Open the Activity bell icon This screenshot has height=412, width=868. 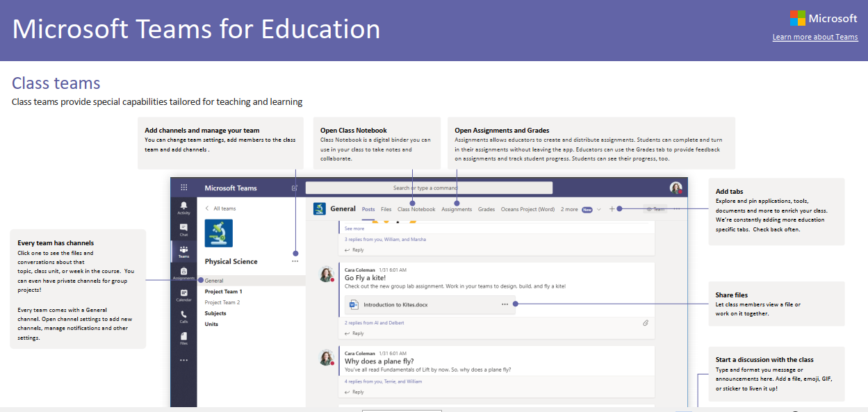coord(183,207)
